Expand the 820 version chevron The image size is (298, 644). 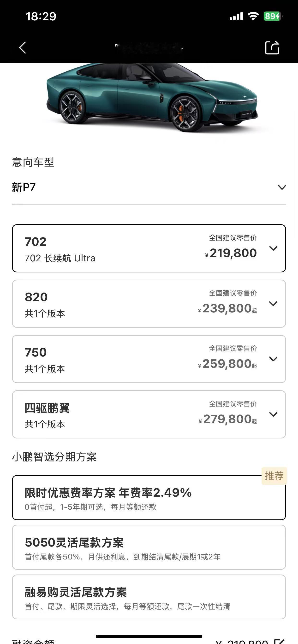(x=273, y=303)
